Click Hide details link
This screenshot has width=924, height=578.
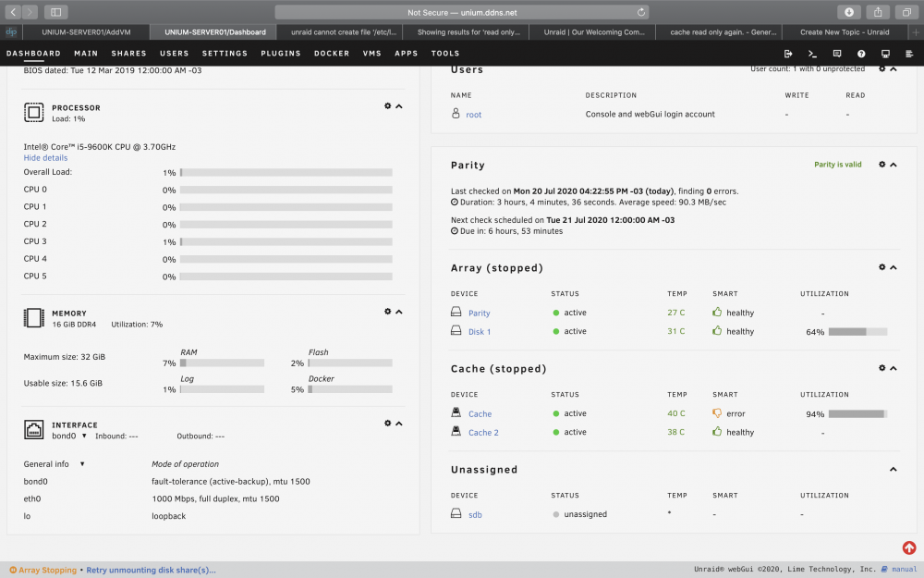point(45,158)
